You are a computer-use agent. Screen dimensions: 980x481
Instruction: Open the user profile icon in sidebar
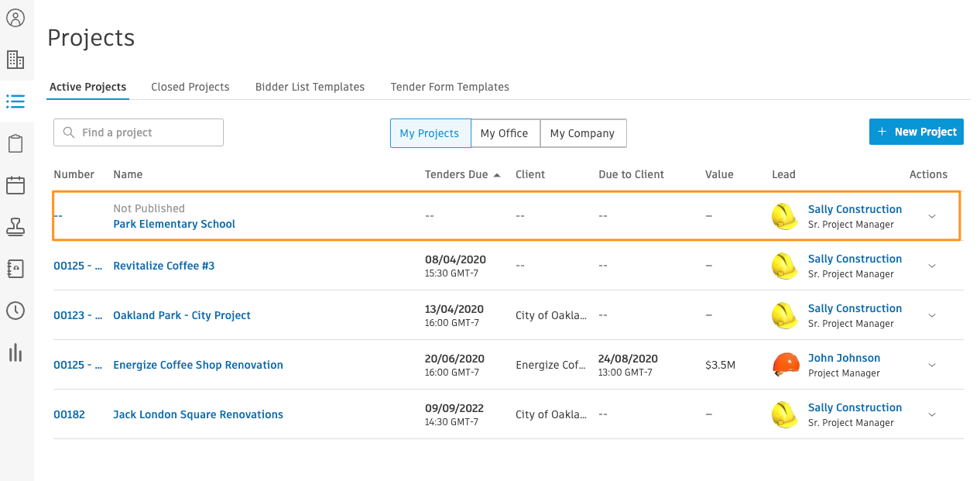pyautogui.click(x=15, y=18)
